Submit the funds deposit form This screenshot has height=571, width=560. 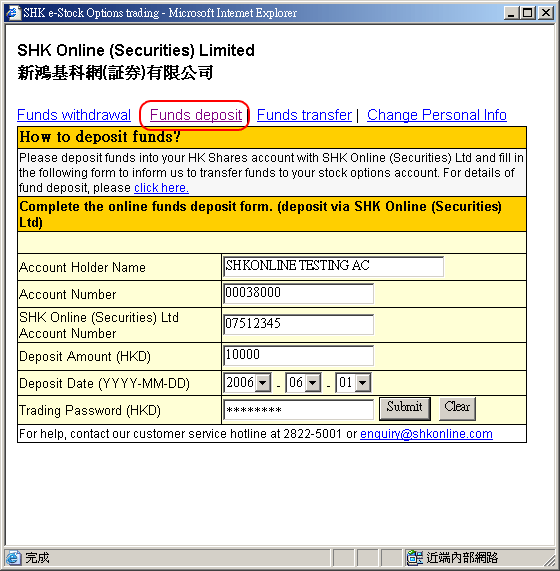coord(405,408)
